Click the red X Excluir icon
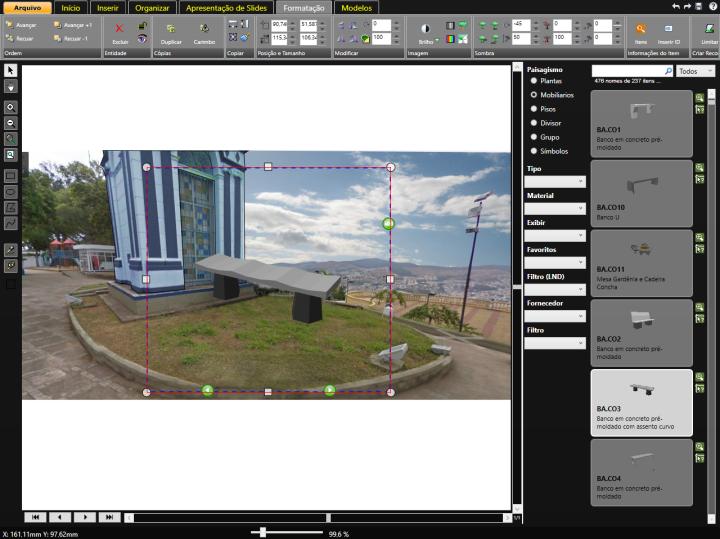 point(119,28)
